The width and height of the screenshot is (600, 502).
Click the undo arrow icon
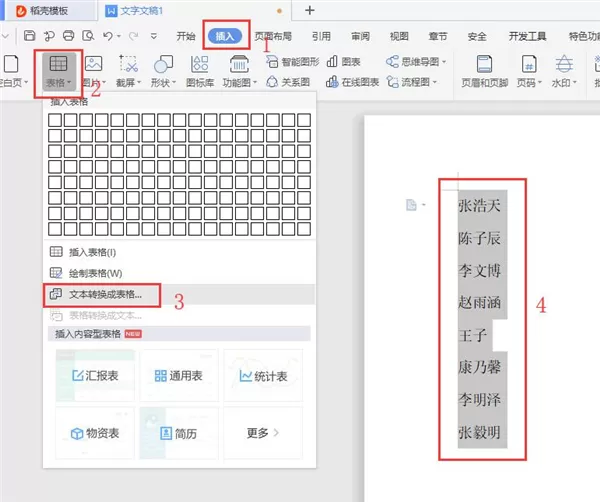108,36
